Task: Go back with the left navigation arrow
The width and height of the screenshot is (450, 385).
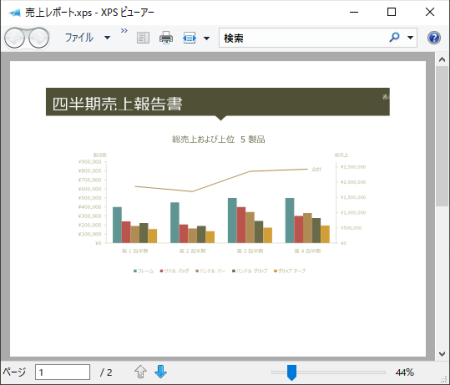Action: pyautogui.click(x=15, y=38)
